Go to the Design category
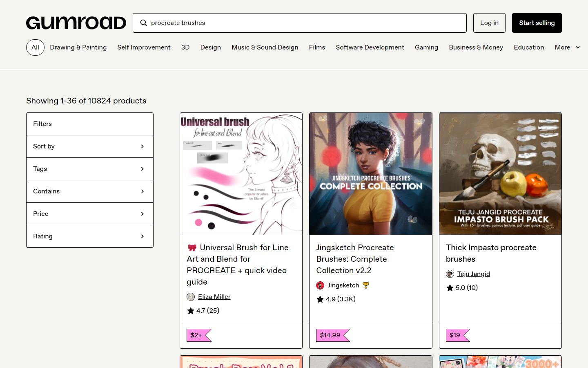588x368 pixels. click(x=211, y=47)
